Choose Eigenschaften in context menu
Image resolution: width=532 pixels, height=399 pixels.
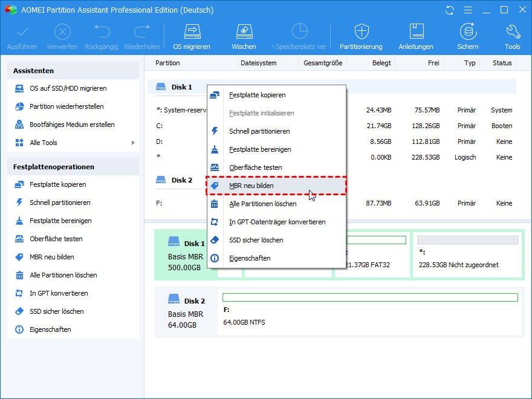[x=276, y=258]
